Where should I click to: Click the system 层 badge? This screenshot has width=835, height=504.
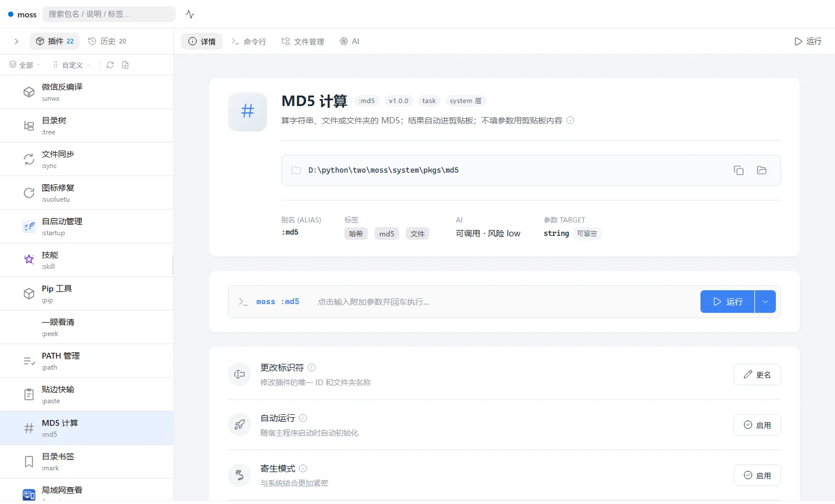pos(466,101)
